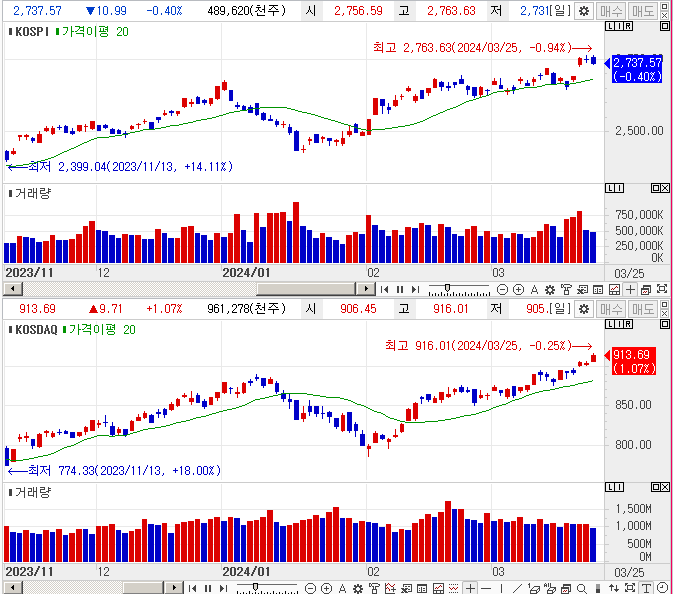Click KOSDAQ scrollbar left arrow

[13, 588]
